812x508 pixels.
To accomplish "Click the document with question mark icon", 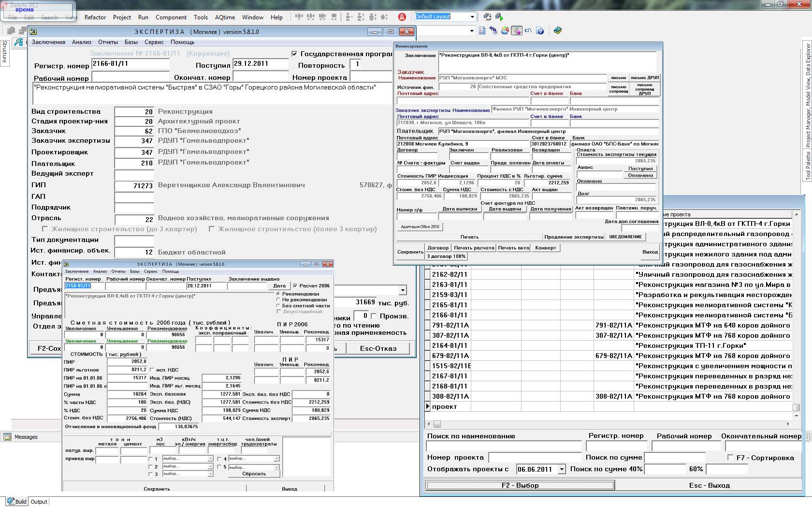I will pos(540,30).
